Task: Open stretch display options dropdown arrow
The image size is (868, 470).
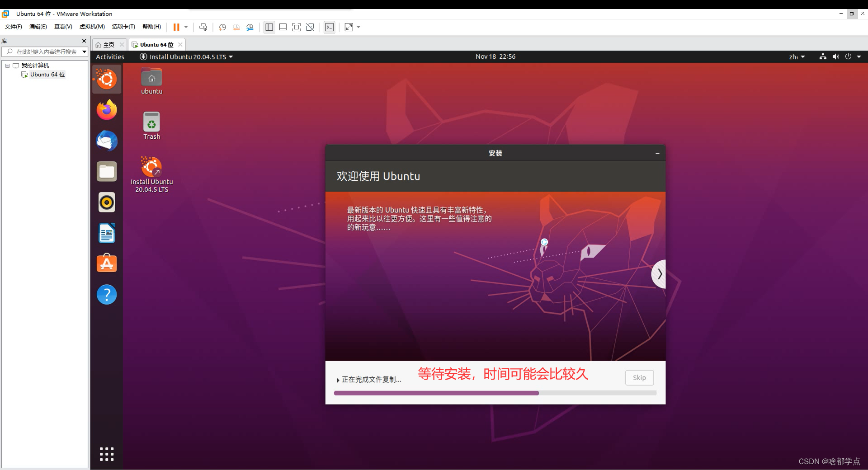Action: point(359,27)
